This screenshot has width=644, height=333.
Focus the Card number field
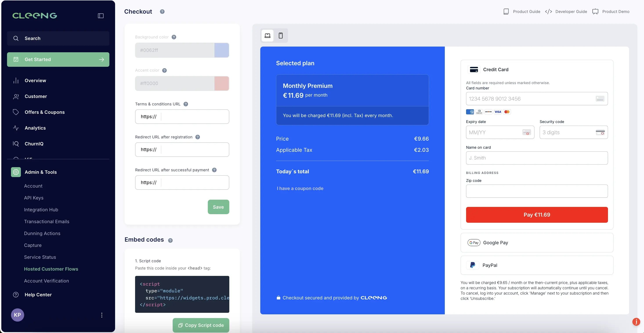point(537,99)
